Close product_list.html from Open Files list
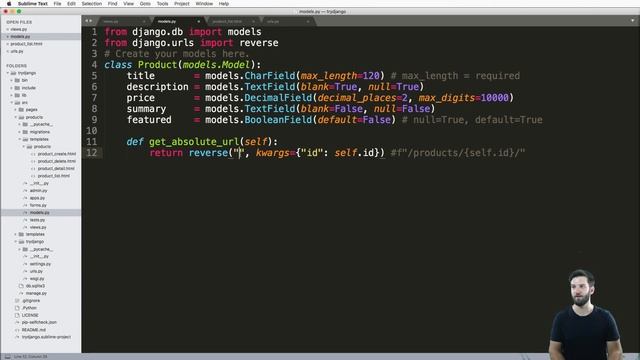 pos(7,44)
